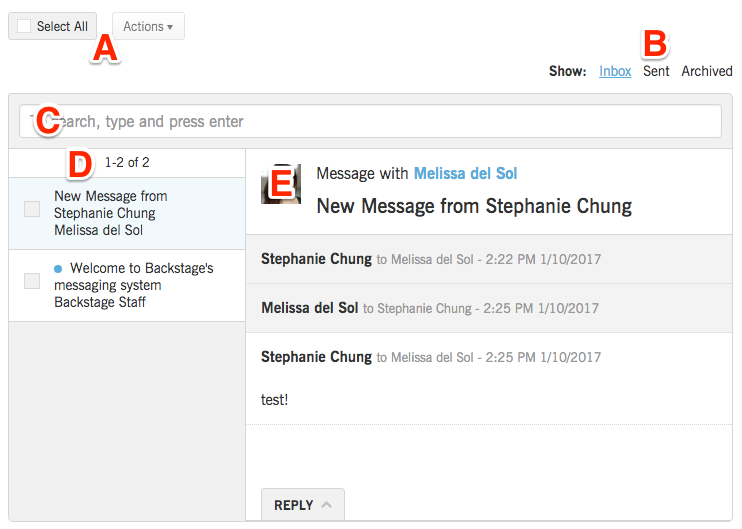
Task: Show the Inbox messages
Action: pos(615,71)
